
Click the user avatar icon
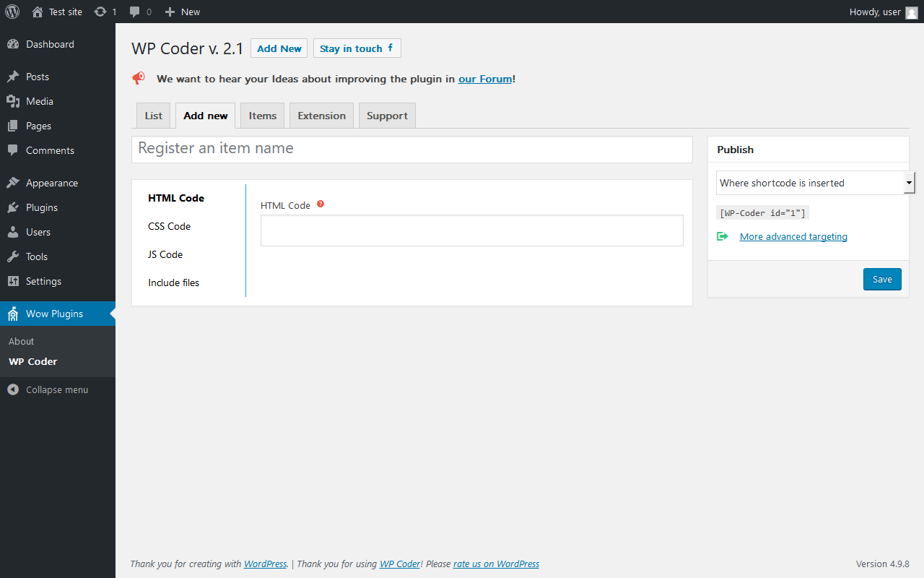click(x=912, y=12)
